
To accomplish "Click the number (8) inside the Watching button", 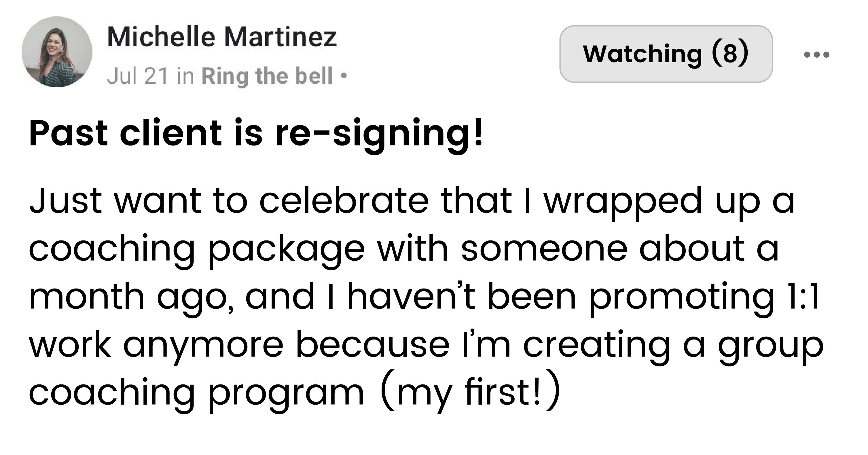I will pos(731,54).
